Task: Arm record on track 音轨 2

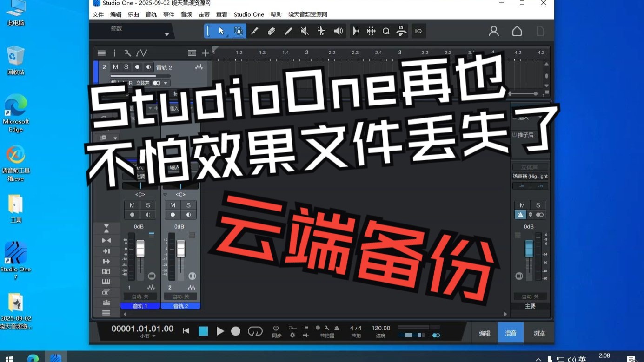Action: click(x=137, y=67)
